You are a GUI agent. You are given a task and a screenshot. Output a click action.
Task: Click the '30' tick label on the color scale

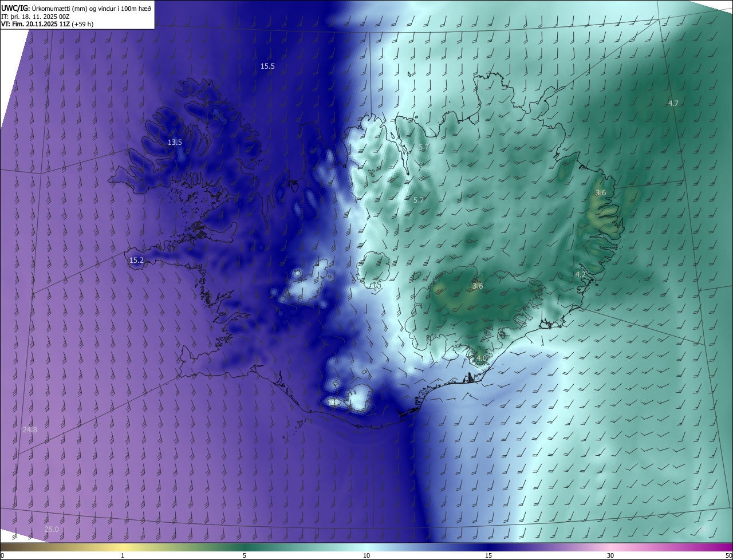[x=610, y=556]
